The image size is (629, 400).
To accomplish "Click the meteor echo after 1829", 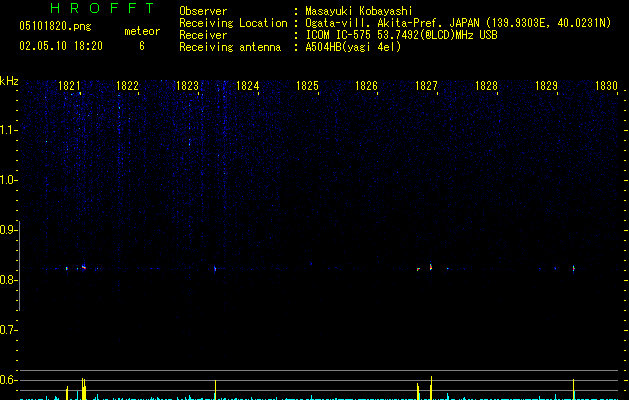I will (x=573, y=268).
